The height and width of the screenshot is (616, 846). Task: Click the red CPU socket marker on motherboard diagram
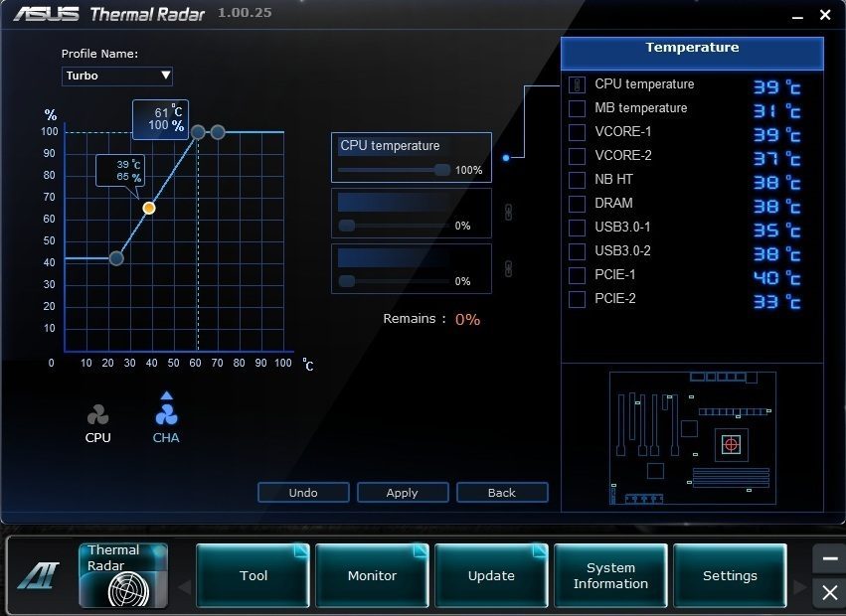pos(731,444)
